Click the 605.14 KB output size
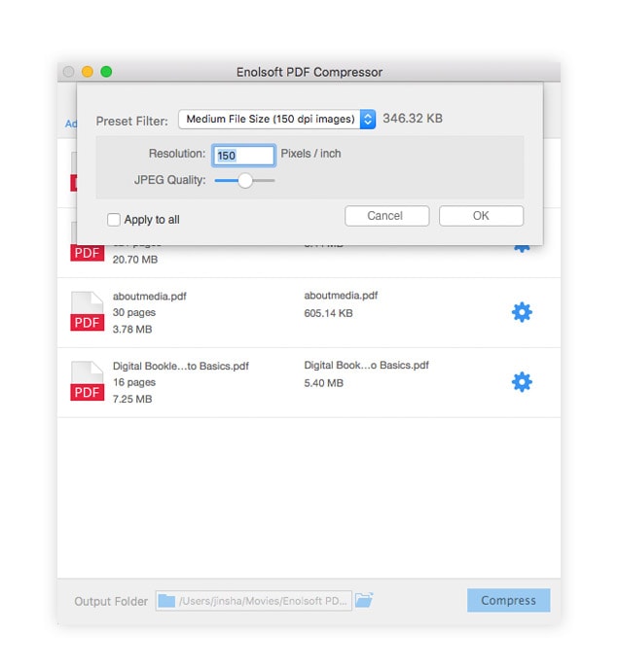This screenshot has width=619, height=672. tap(328, 313)
